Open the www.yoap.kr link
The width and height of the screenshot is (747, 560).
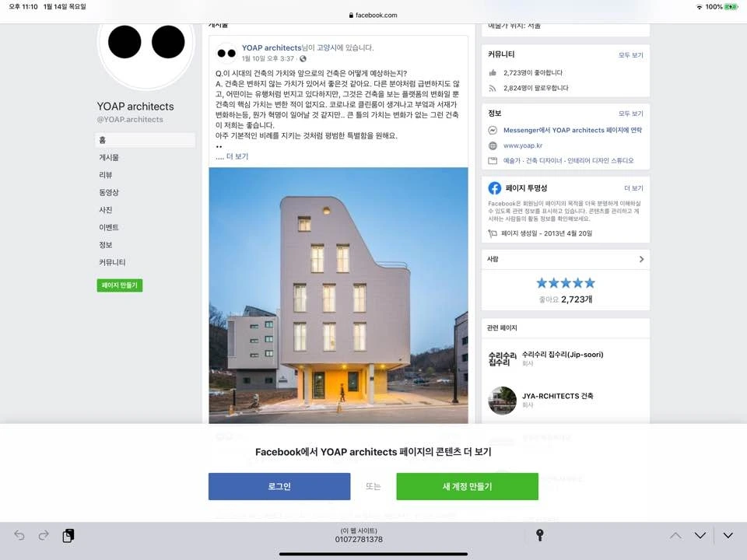click(523, 145)
